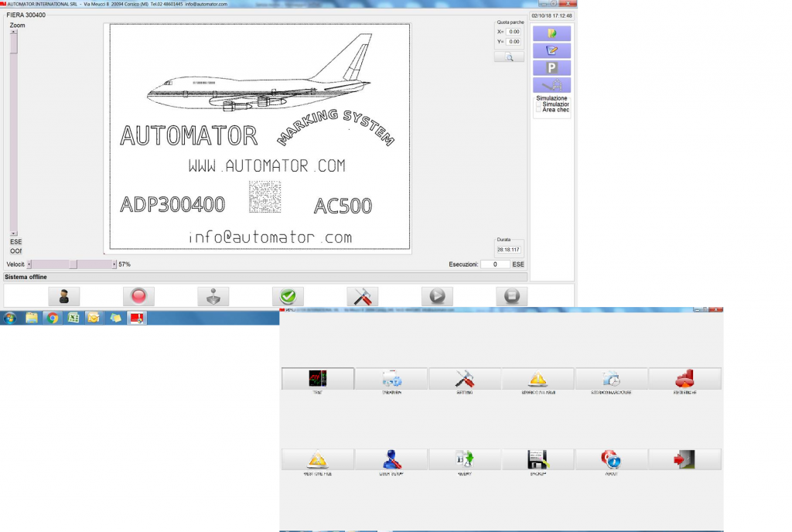Open tools in the bottom toolbar
Screen dimensions: 792x532
(361, 296)
